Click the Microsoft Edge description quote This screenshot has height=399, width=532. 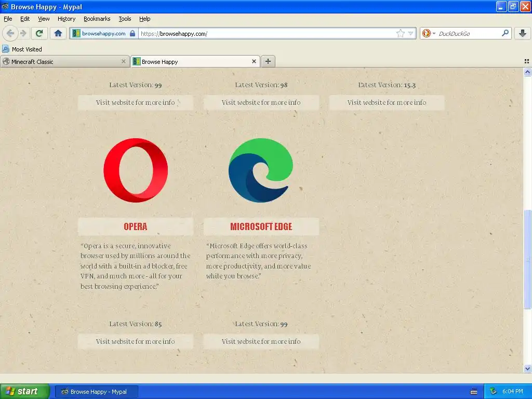[x=259, y=261]
